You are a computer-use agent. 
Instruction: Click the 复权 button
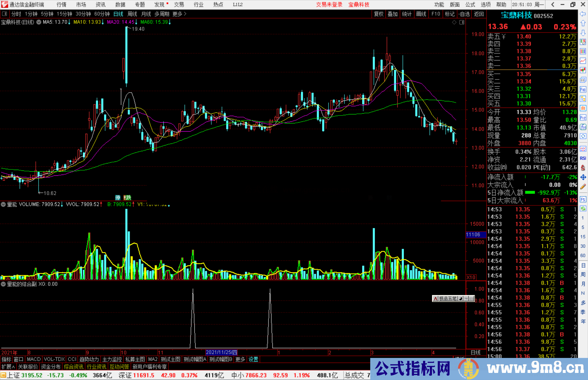click(x=378, y=14)
